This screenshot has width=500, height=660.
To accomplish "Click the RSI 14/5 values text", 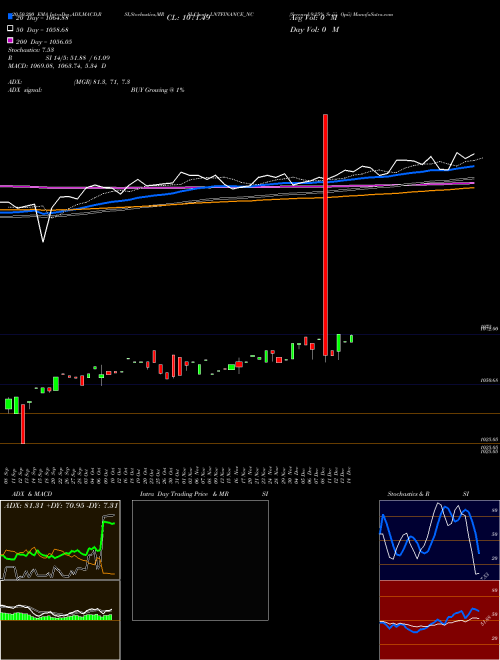I will (77, 58).
